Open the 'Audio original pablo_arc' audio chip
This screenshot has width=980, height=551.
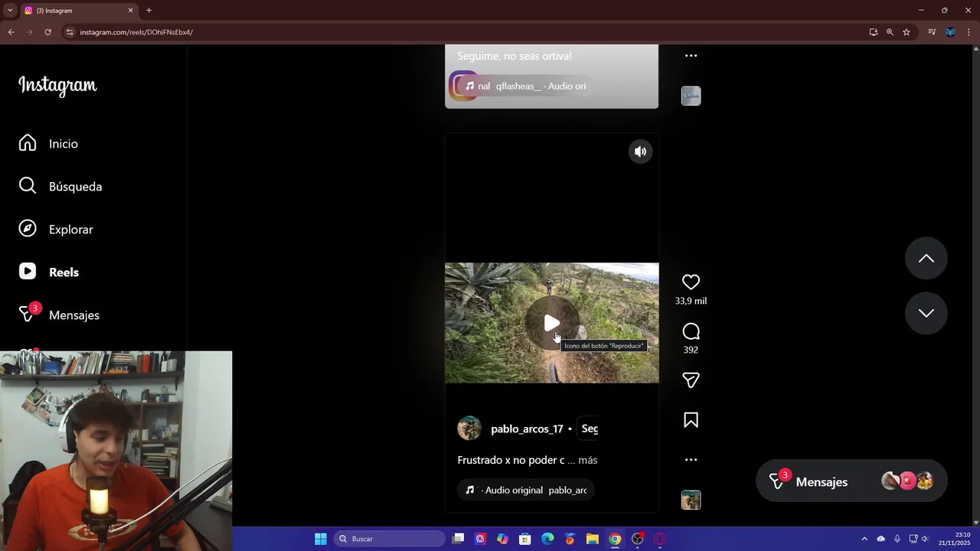coord(526,490)
